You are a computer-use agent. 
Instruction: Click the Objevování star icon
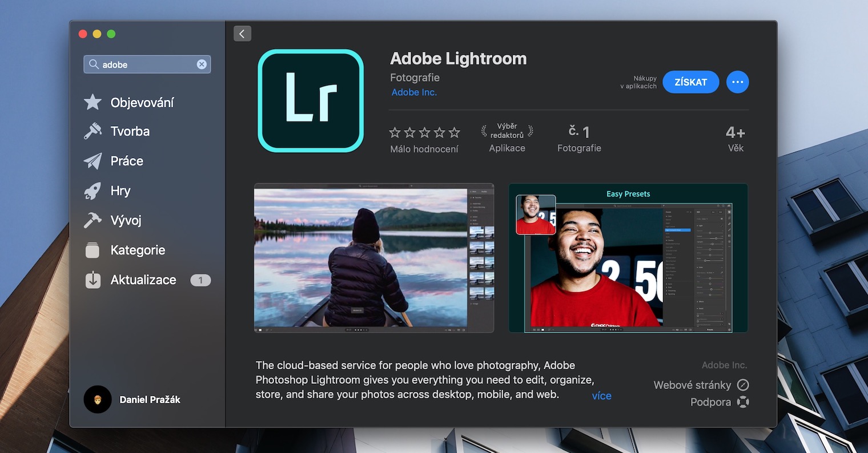[x=93, y=102]
